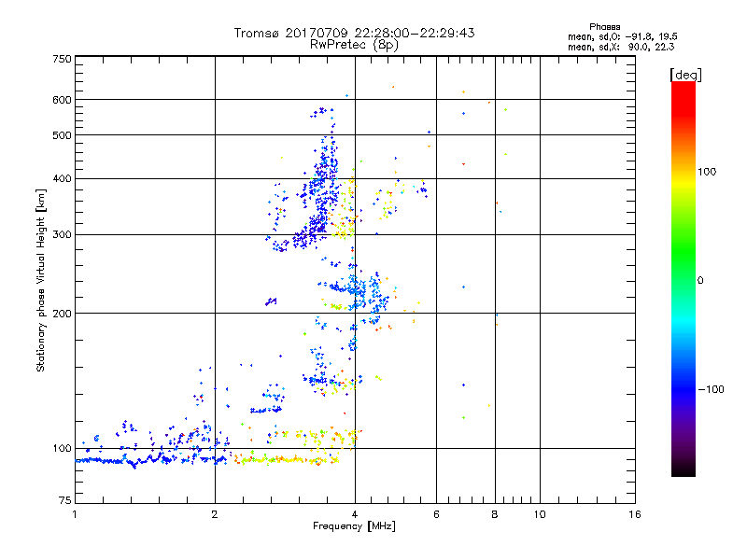Click the black bottom end of the colorbar
Viewport: 747px width, 560px height.
point(684,469)
